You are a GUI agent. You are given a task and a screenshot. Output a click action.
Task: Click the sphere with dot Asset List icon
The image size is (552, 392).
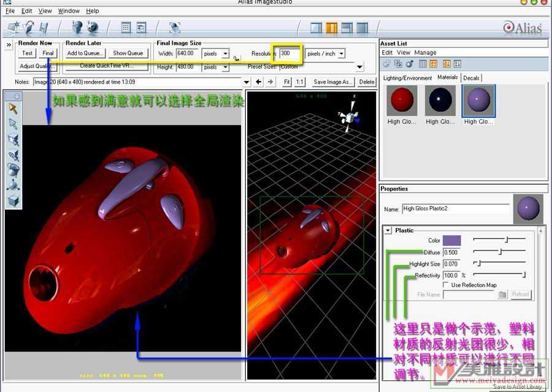(x=410, y=64)
